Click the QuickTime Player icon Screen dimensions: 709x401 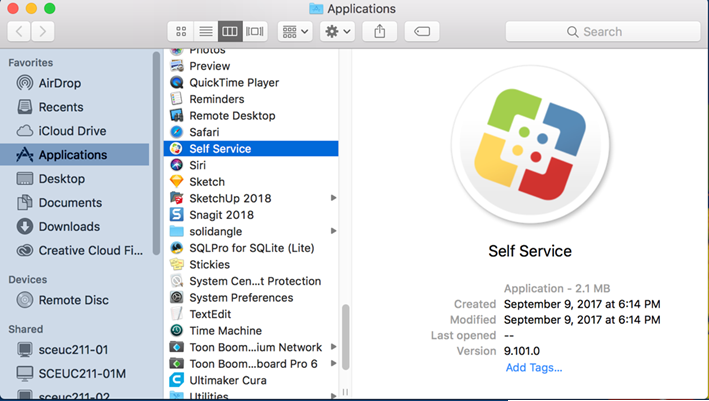click(x=176, y=82)
